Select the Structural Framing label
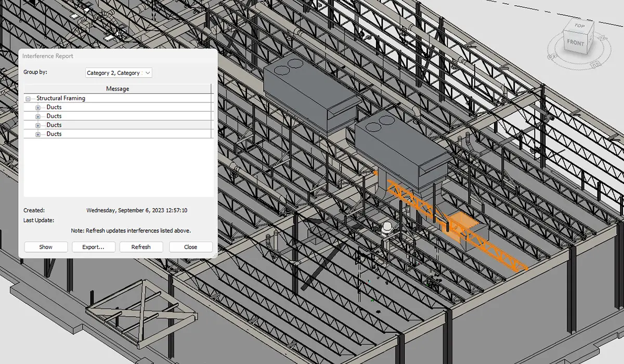Viewport: 624px width, 364px height. (x=61, y=98)
